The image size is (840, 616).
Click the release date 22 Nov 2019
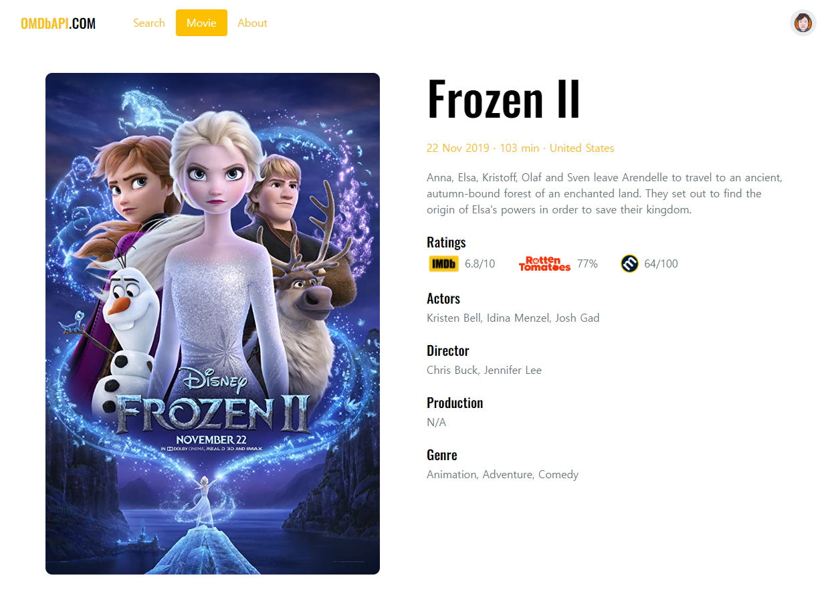[x=458, y=148]
